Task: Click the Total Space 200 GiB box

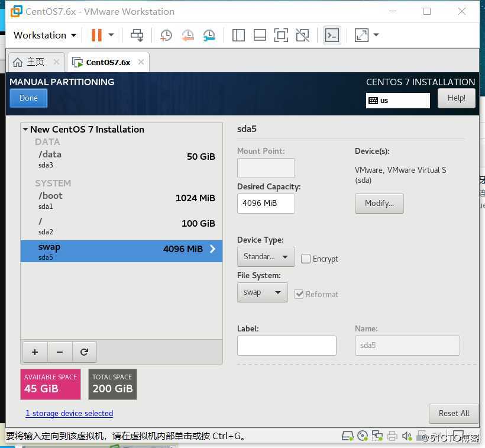Action: point(112,384)
